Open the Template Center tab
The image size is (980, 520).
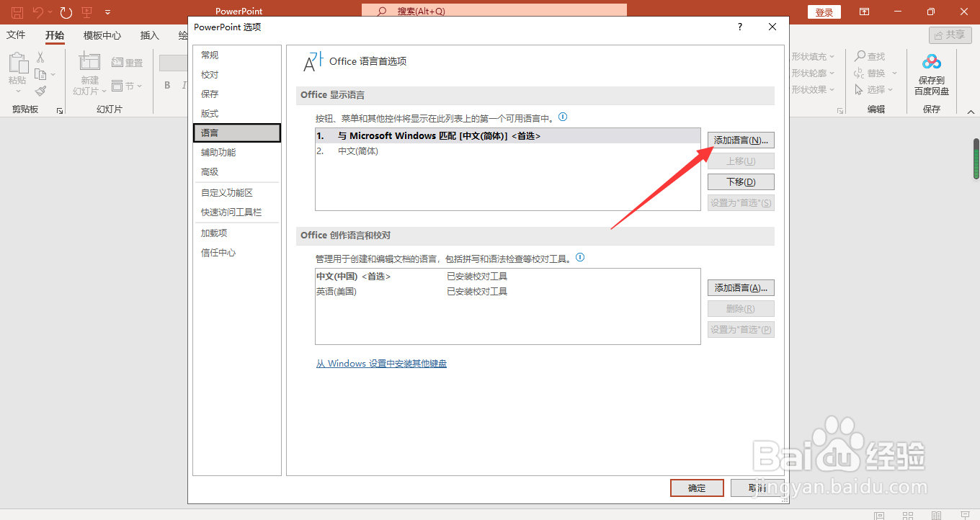102,35
